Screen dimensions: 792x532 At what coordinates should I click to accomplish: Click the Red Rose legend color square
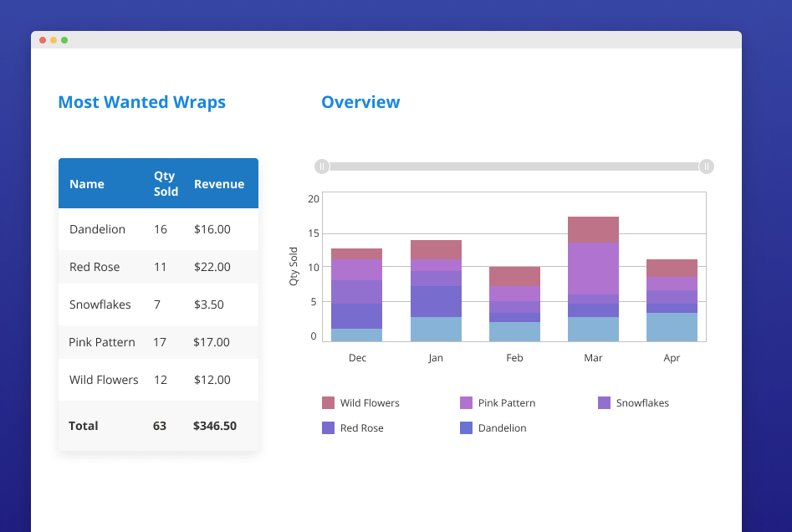pos(328,428)
